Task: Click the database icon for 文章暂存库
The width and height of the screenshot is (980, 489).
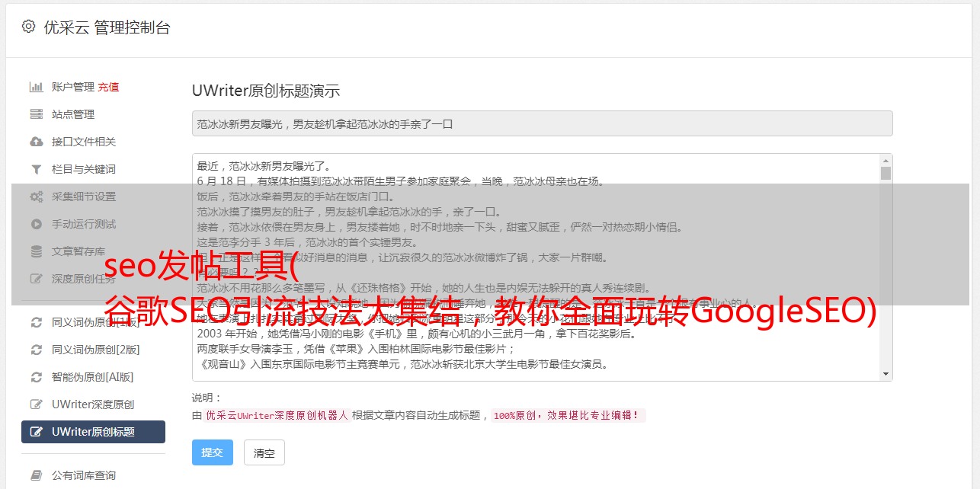Action: [x=36, y=251]
